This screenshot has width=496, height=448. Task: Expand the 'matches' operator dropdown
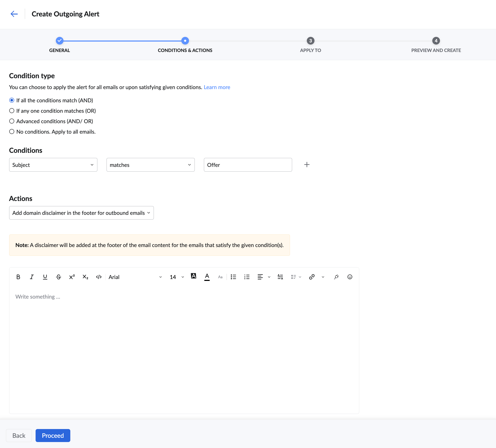point(150,165)
